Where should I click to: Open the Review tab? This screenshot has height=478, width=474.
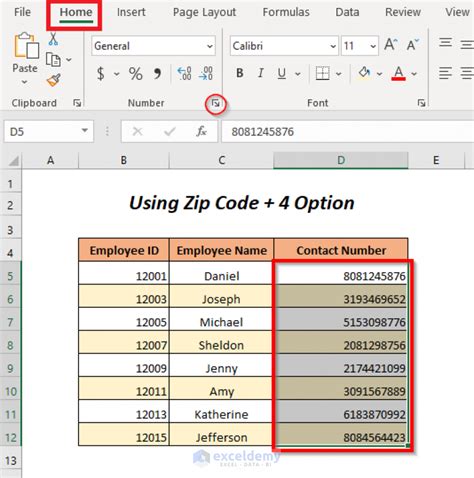click(x=403, y=12)
